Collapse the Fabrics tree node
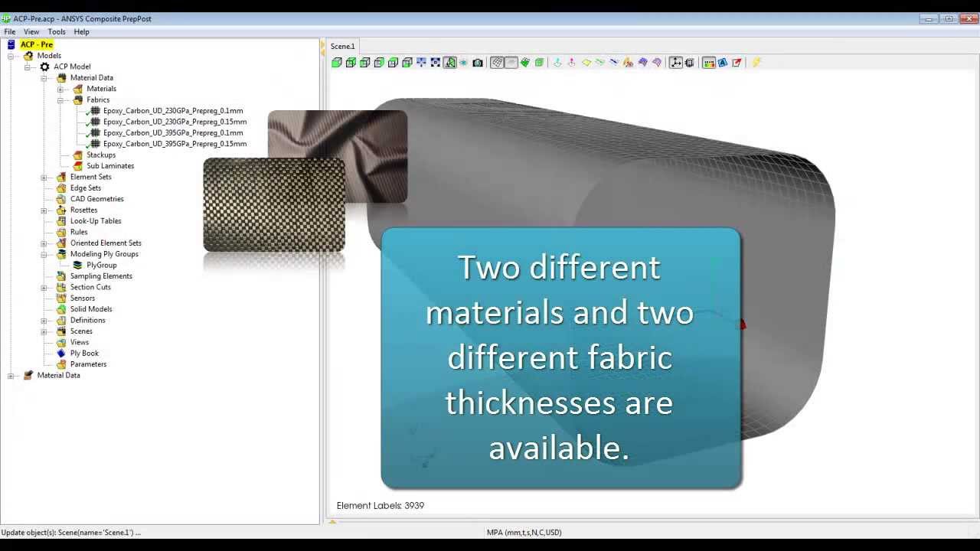 60,100
